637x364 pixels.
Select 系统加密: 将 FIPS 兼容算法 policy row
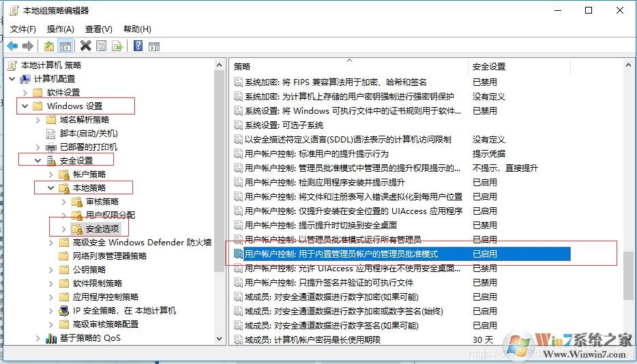tap(336, 82)
